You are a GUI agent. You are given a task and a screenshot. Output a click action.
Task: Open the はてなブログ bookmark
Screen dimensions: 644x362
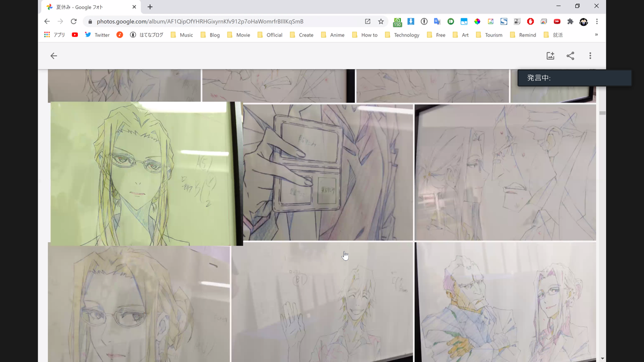tap(147, 35)
